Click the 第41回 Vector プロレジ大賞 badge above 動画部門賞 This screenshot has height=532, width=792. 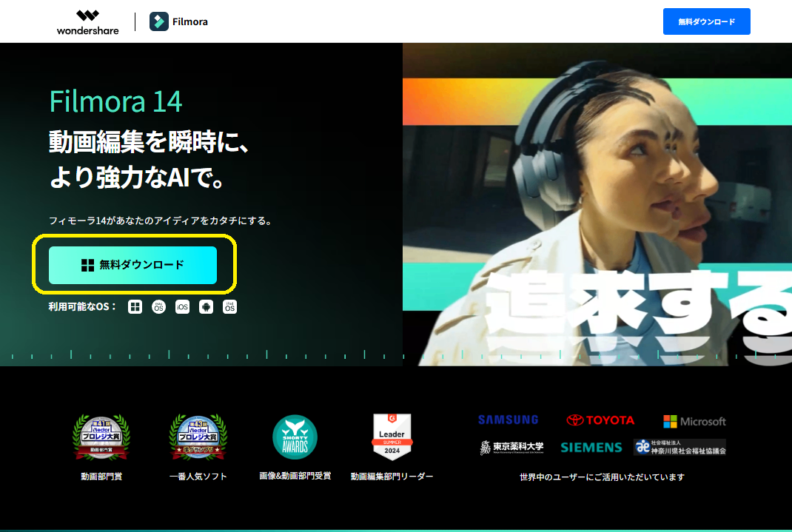(101, 437)
